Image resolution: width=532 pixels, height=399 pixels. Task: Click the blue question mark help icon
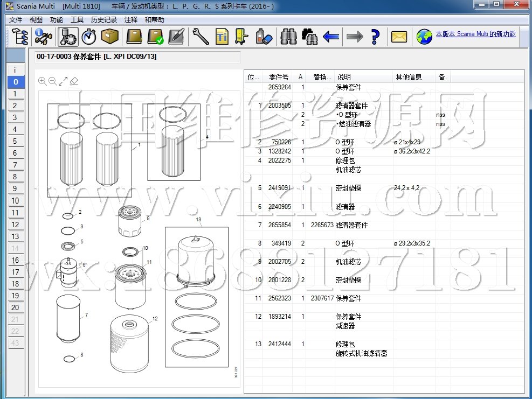[376, 37]
